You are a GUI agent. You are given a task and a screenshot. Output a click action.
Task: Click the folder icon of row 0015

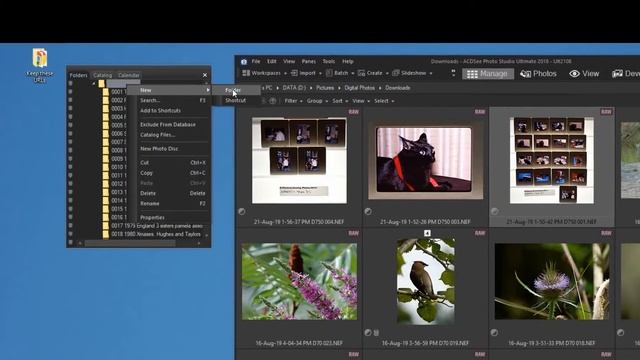(x=106, y=209)
